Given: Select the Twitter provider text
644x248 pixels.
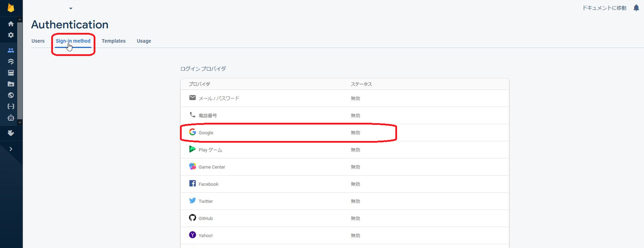Looking at the screenshot, I should (206, 201).
